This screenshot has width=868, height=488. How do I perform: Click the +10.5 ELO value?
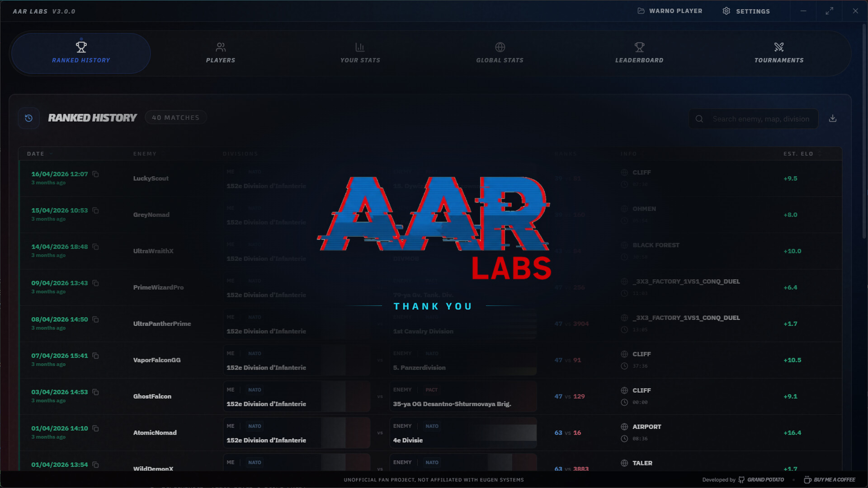click(x=792, y=360)
